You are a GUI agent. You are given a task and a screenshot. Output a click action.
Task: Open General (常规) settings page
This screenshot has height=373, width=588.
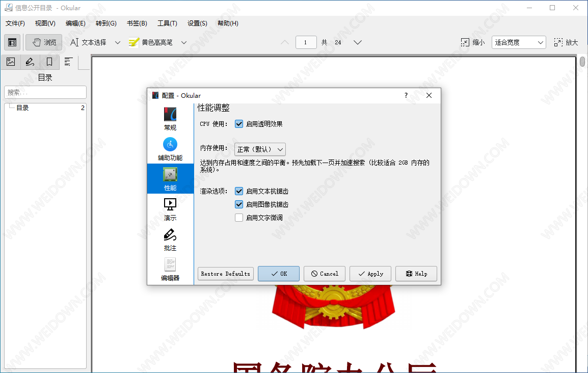coord(170,118)
